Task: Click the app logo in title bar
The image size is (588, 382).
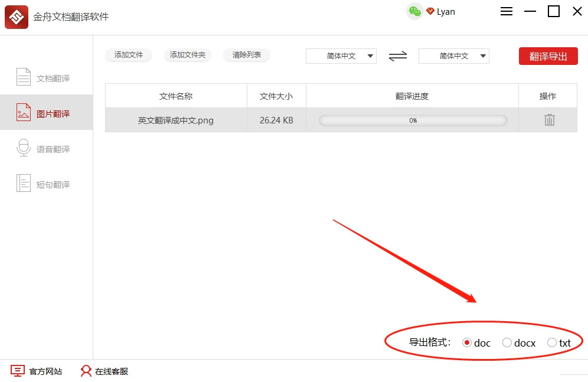Action: coord(17,17)
